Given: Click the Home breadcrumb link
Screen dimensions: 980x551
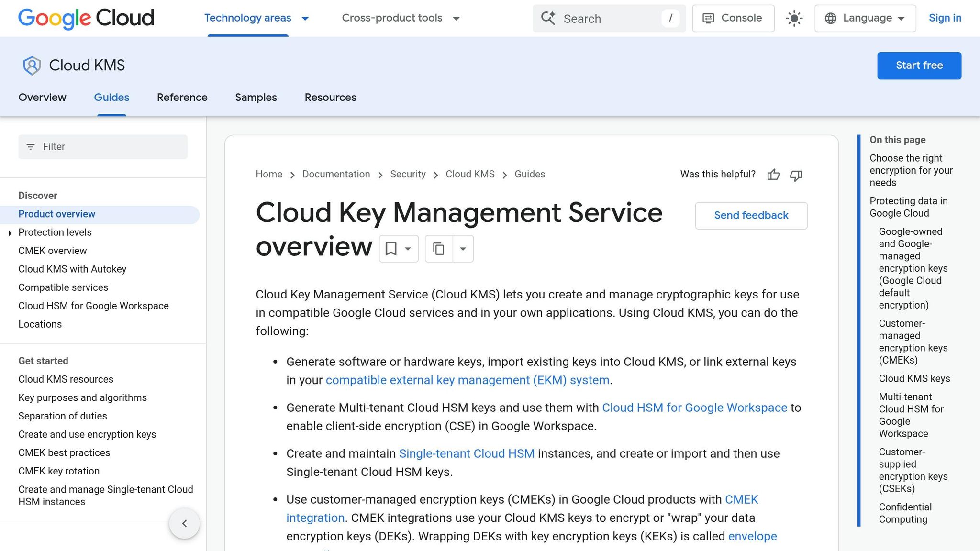Looking at the screenshot, I should pos(269,175).
